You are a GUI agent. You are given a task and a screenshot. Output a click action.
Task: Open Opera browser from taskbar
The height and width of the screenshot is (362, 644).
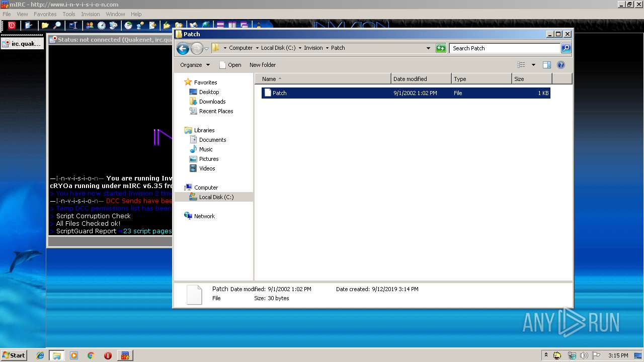tap(108, 355)
